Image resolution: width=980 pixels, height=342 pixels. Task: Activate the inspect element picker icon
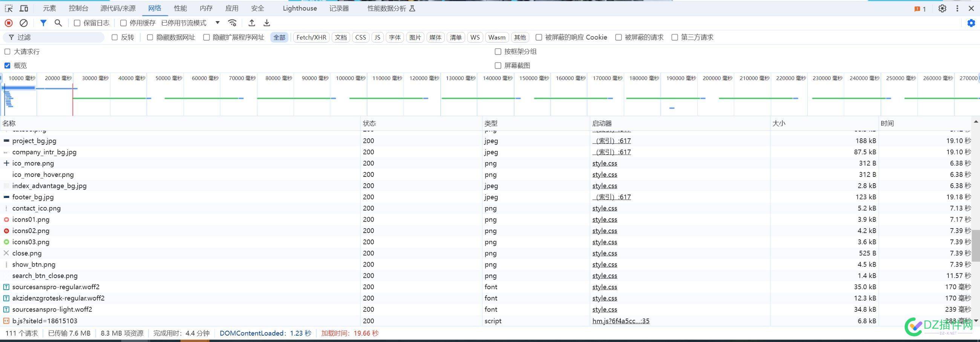[8, 8]
